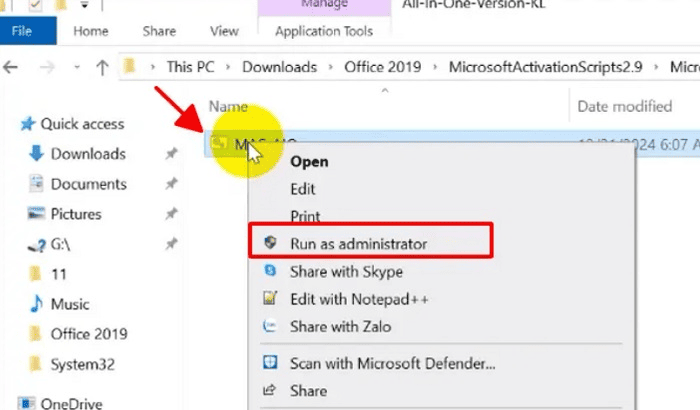
Task: Select Print from the context menu
Action: click(305, 215)
